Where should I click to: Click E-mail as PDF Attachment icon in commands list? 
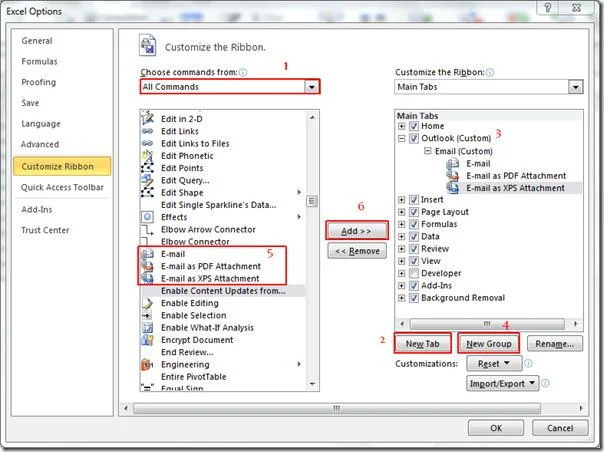(147, 266)
